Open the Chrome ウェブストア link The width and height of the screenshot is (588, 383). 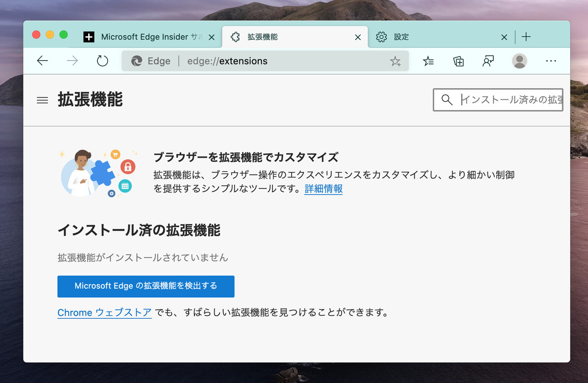104,313
